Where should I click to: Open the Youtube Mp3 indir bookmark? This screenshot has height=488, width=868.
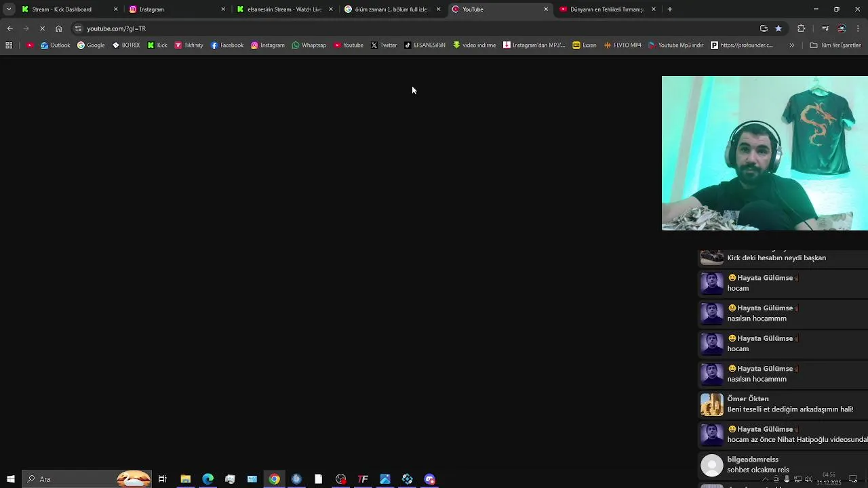[676, 45]
